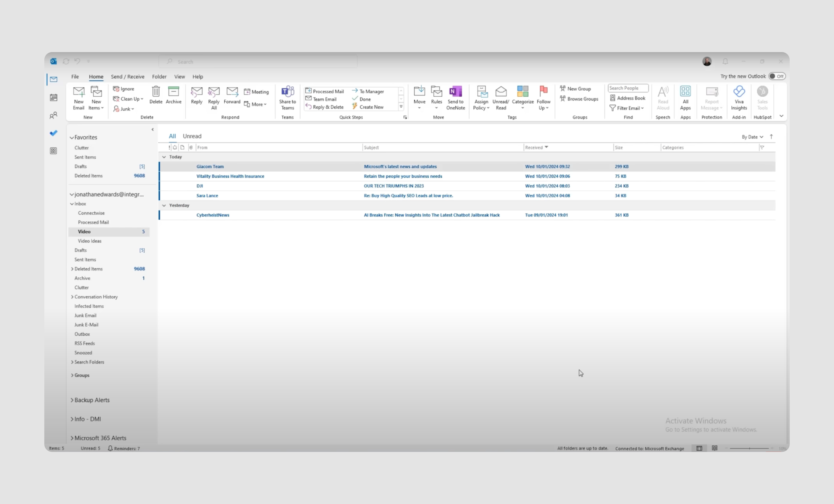Click the Send/Receive sync icon in title bar
Viewport: 834px width, 504px height.
(x=66, y=61)
